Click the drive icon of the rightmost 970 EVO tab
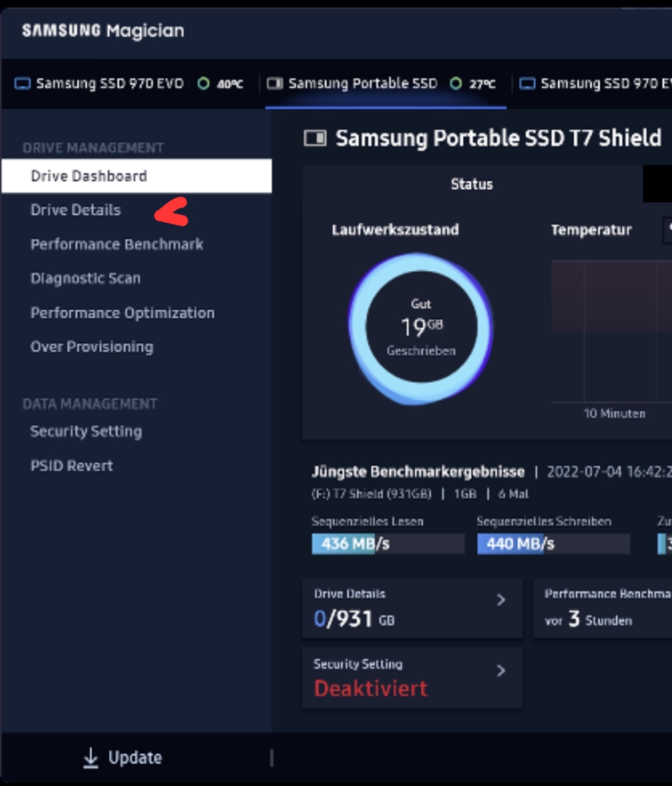The image size is (672, 786). click(x=527, y=84)
